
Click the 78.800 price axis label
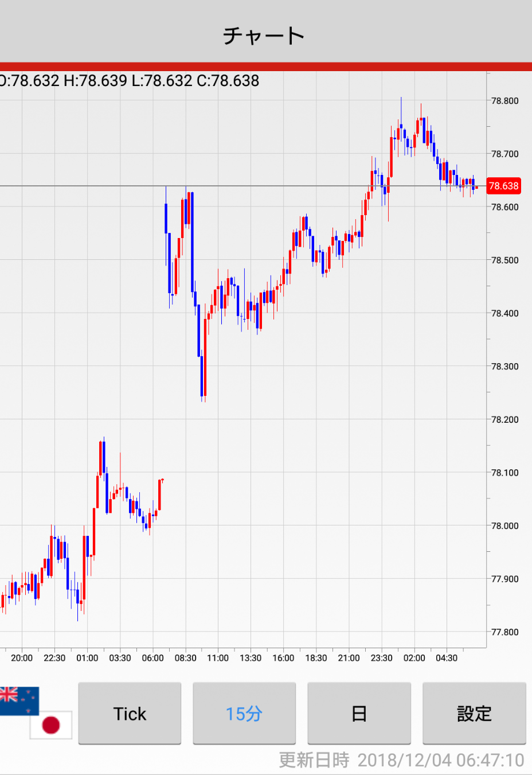tap(504, 101)
